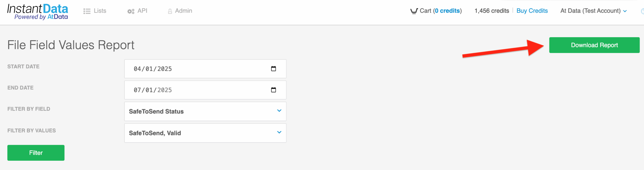This screenshot has width=644, height=170.
Task: Click the Start Date input showing 04/01/2025
Action: point(205,69)
